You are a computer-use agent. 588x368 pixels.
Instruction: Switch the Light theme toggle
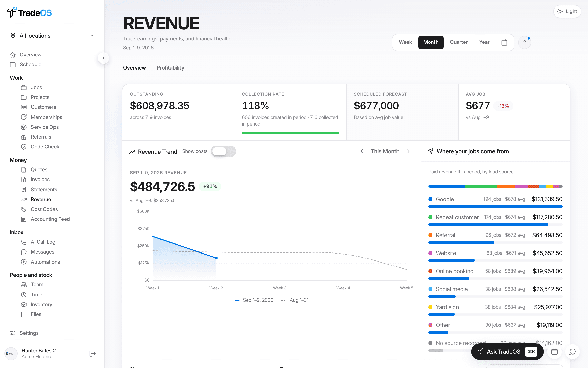point(567,11)
